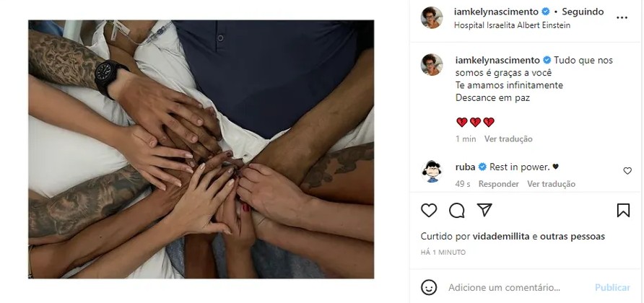The width and height of the screenshot is (644, 303).
Task: Open the three-dot more options menu
Action: (622, 18)
